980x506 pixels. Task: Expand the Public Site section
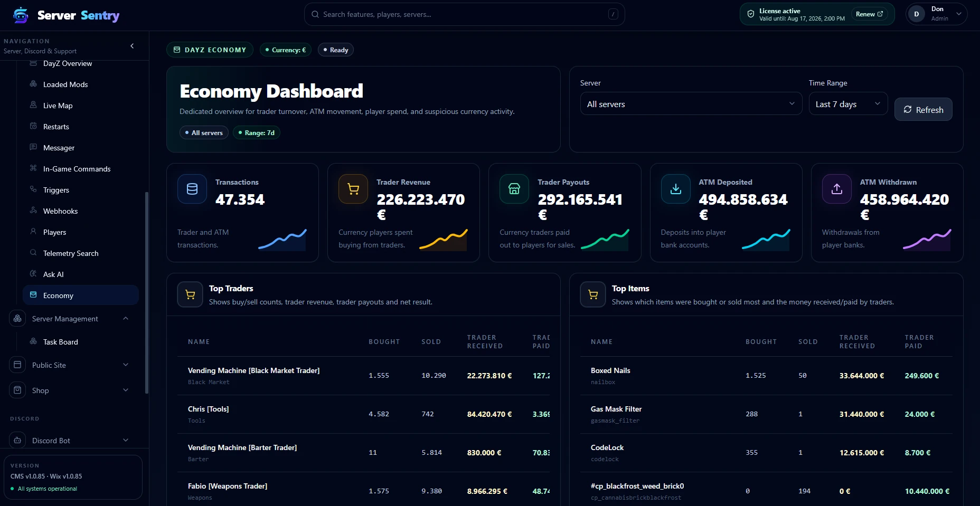[126, 365]
